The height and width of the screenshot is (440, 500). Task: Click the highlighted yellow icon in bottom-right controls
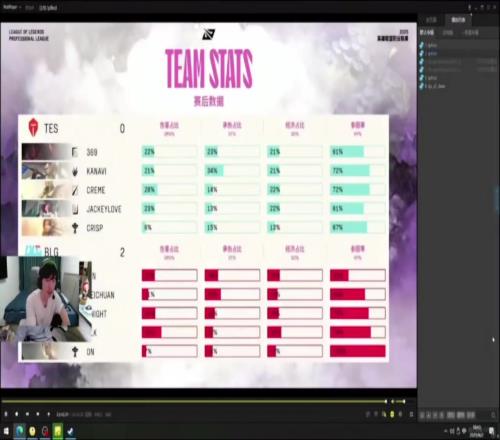pyautogui.click(x=392, y=414)
